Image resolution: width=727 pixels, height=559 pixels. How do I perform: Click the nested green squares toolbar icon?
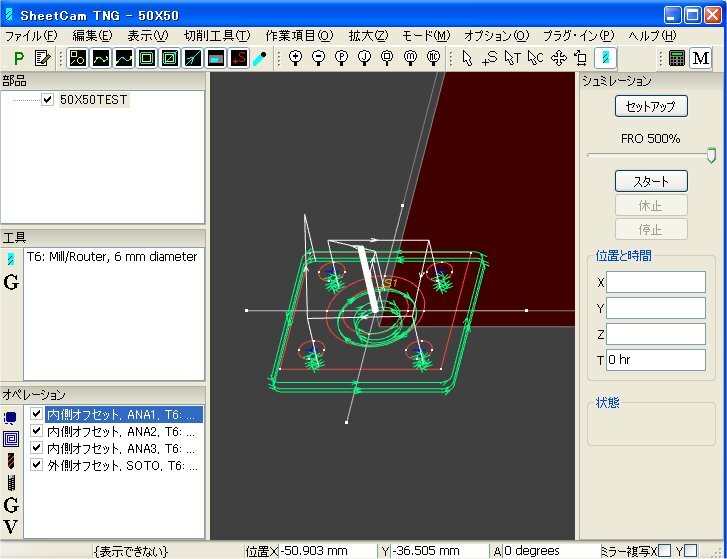coord(147,58)
